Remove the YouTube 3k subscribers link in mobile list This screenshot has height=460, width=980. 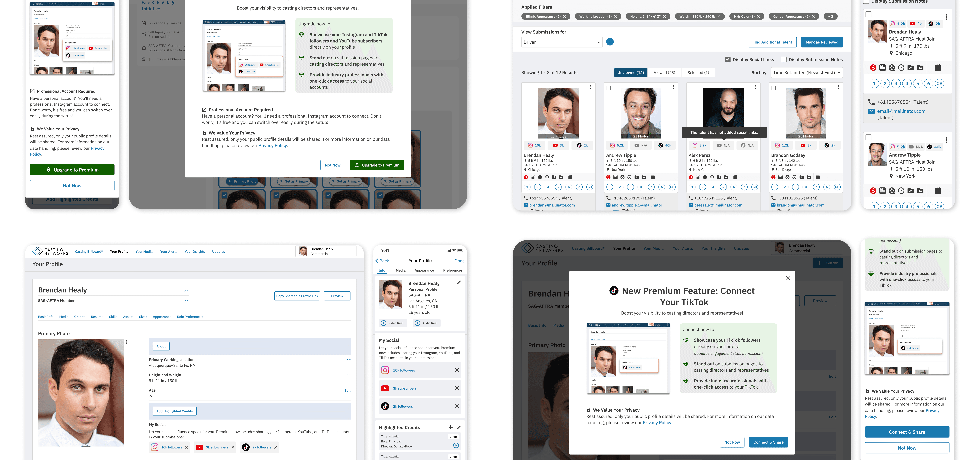(457, 388)
